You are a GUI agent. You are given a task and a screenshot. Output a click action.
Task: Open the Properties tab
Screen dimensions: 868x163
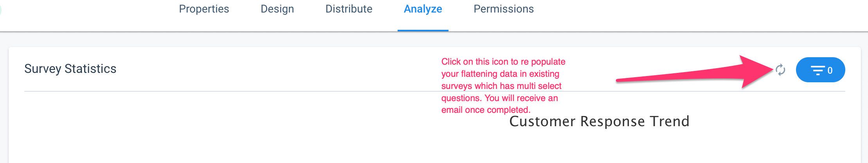tap(204, 9)
